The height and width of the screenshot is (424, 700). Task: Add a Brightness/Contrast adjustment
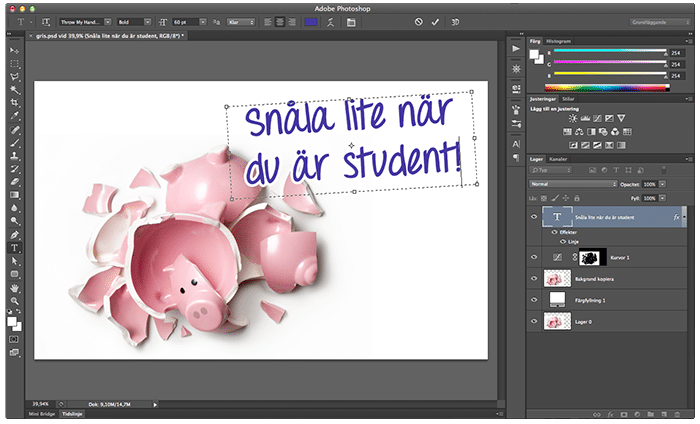(573, 118)
